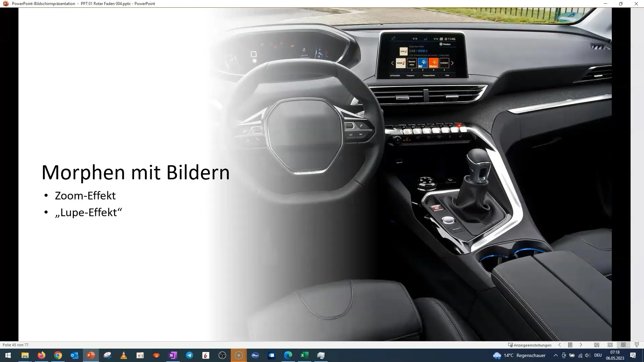
Task: Open the battery status tray icon
Action: coord(572,355)
